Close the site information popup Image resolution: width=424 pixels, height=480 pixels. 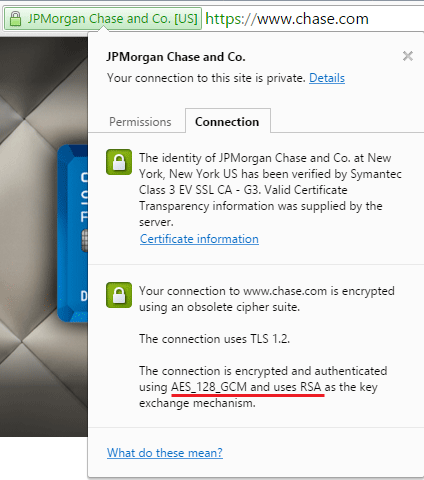point(408,56)
